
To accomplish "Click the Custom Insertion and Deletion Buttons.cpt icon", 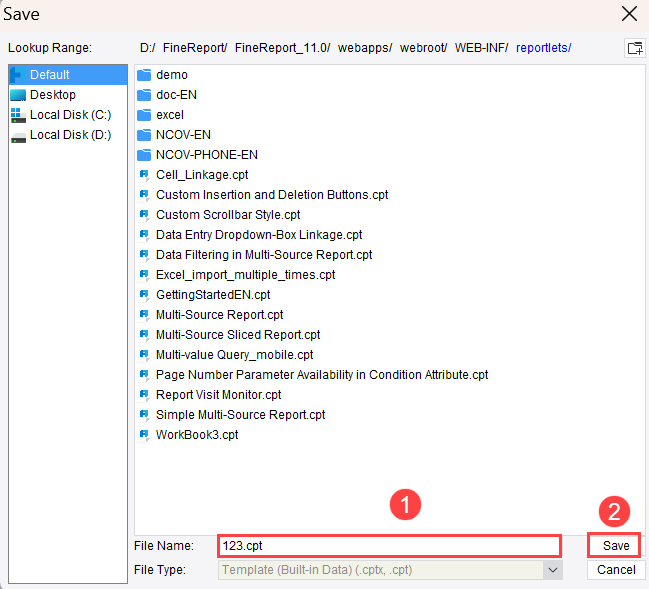I will click(x=144, y=195).
